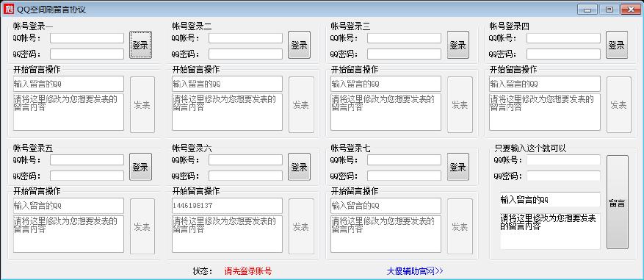Close the QQ空间刷留言协议 window
Screen dimensions: 644x280
click(631, 10)
